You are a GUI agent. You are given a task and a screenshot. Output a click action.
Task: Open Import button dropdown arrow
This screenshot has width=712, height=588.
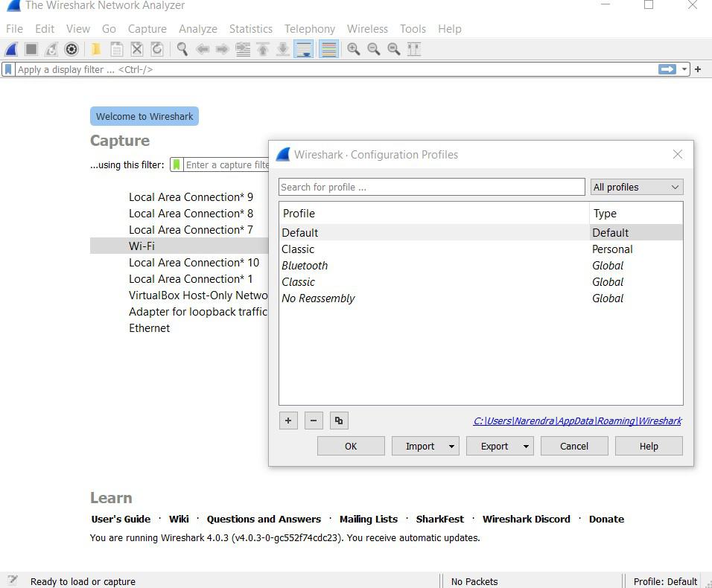click(x=451, y=447)
